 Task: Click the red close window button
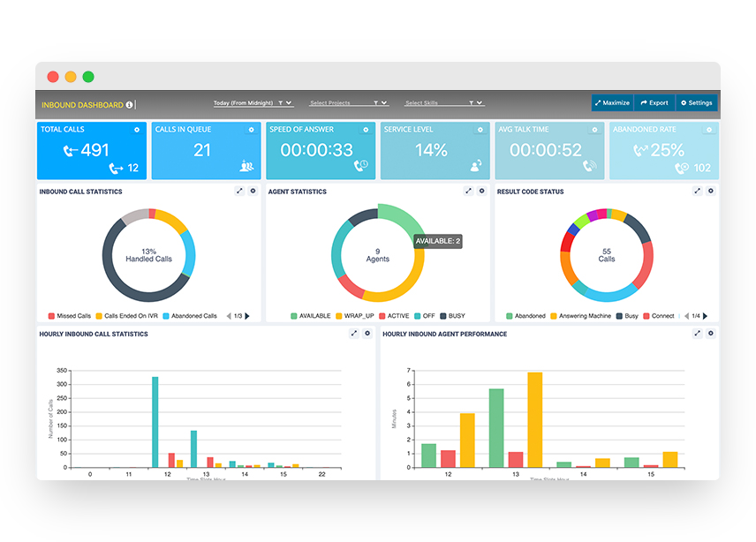tap(53, 77)
